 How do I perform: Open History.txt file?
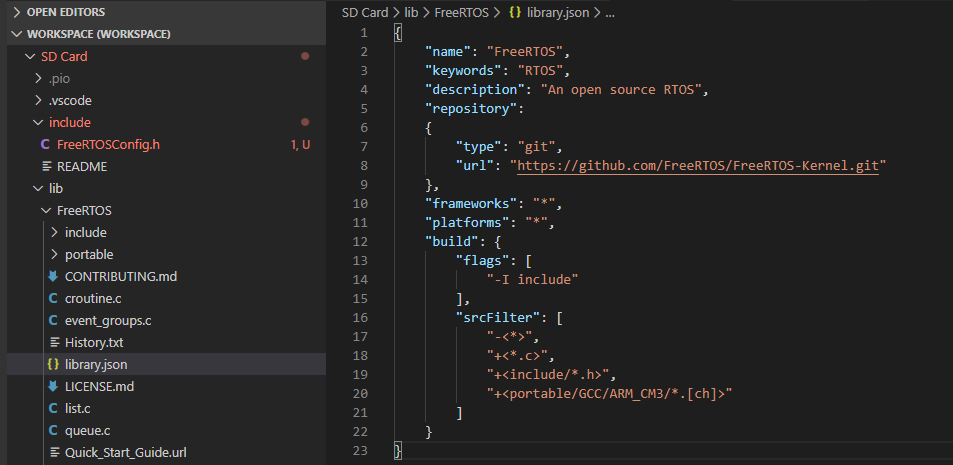(x=94, y=342)
